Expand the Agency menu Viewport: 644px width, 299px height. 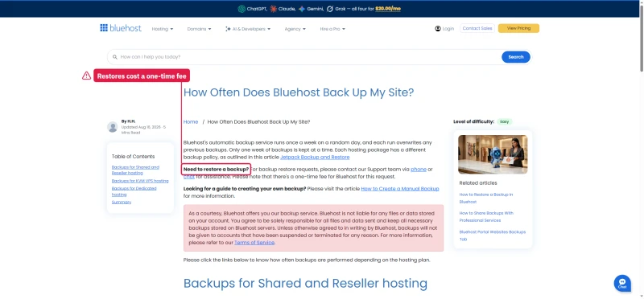coord(295,29)
